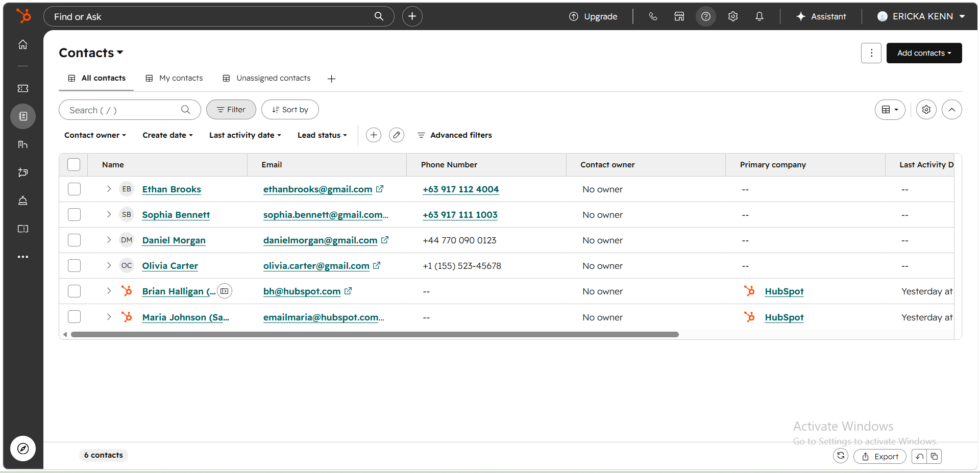Open the external link icon beside ethanbrooks@gmail.com

click(380, 189)
